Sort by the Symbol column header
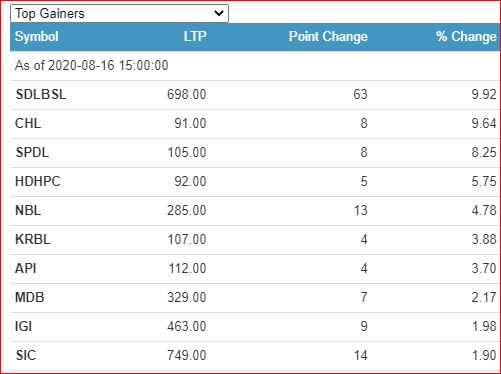Screen dimensions: 501x374 tap(37, 36)
